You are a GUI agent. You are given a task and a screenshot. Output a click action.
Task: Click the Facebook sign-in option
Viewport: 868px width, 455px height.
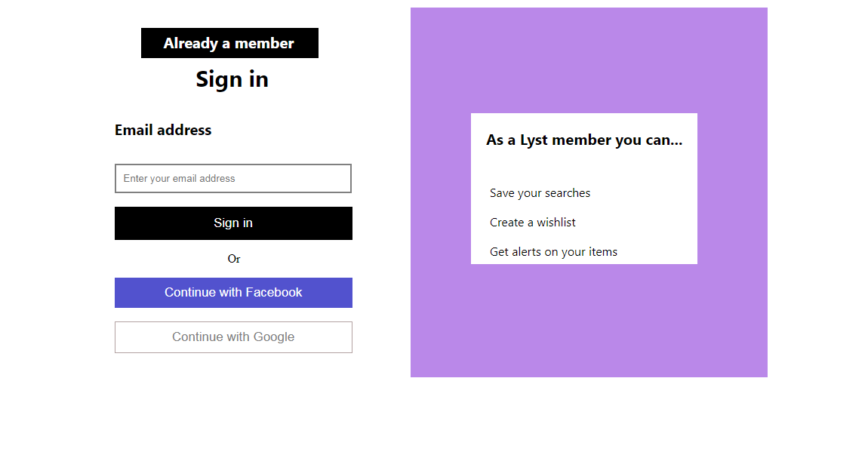coord(232,292)
